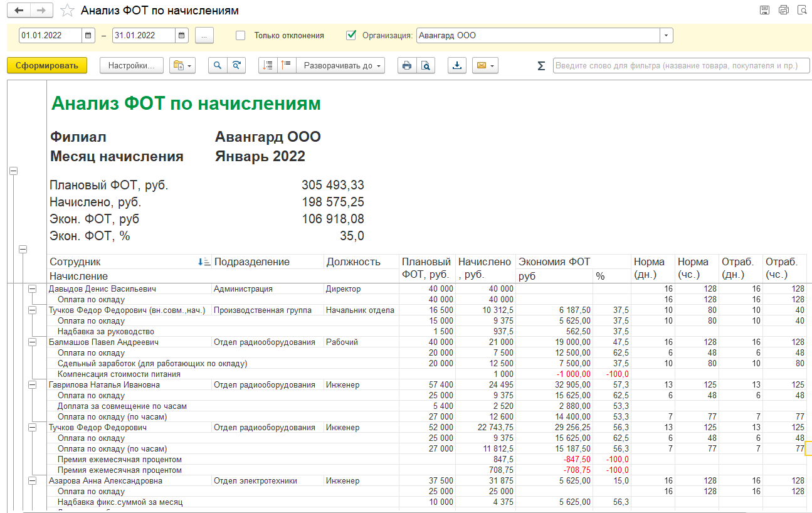The image size is (812, 513).
Task: Open the 'Настройки...' settings button
Action: click(x=132, y=65)
